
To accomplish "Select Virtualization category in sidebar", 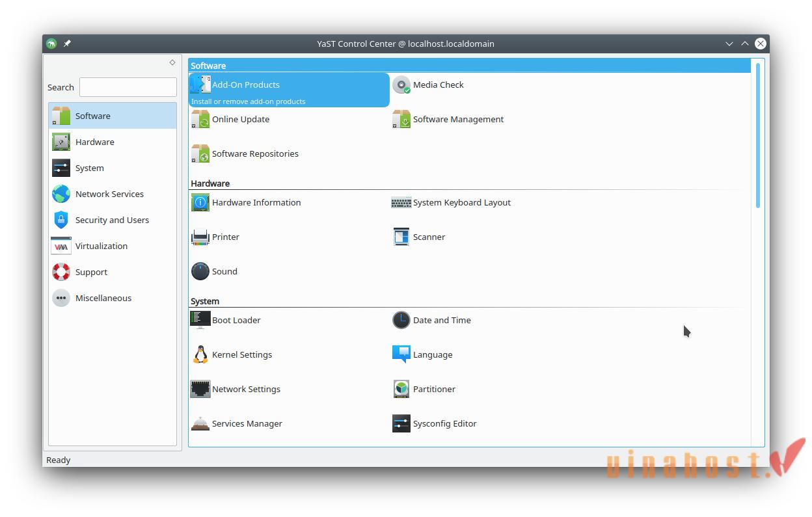I will tap(113, 246).
